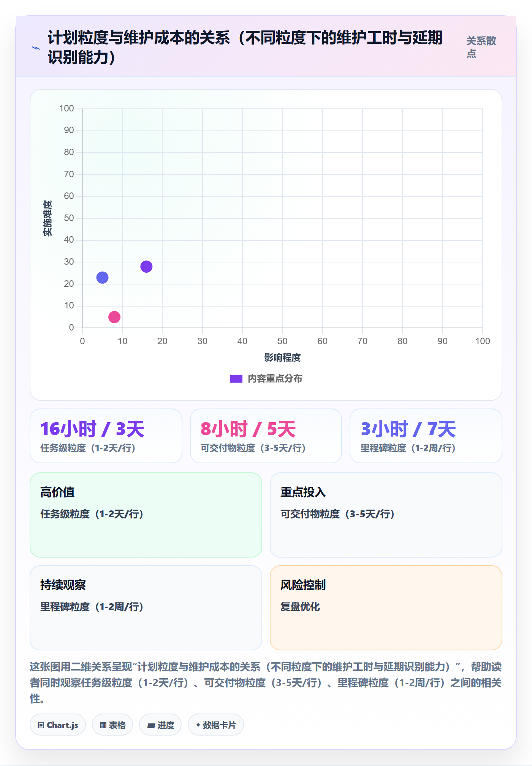Screen dimensions: 532x766
Task: Click the 高价值 card heading
Action: (x=57, y=492)
